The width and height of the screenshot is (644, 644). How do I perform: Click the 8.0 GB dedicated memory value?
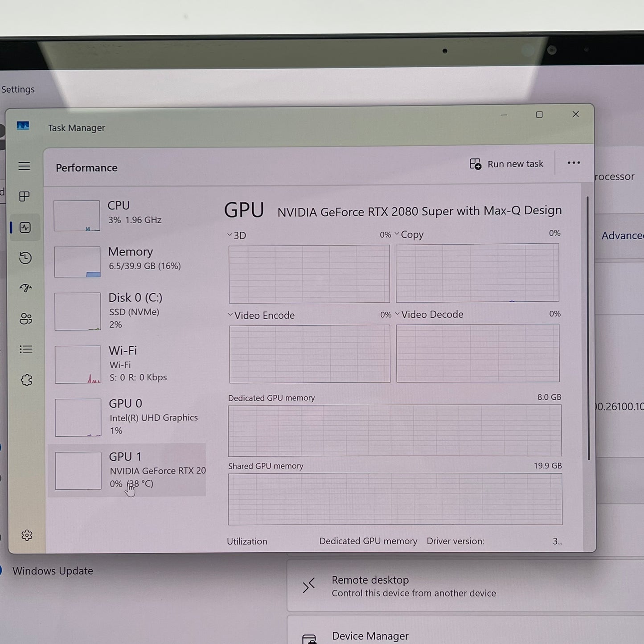point(549,397)
